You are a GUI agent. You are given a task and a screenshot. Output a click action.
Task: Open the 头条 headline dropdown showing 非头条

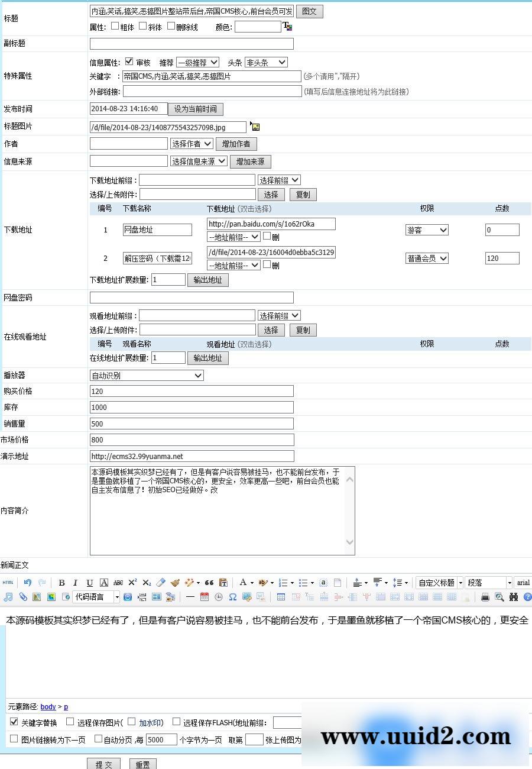[x=265, y=62]
